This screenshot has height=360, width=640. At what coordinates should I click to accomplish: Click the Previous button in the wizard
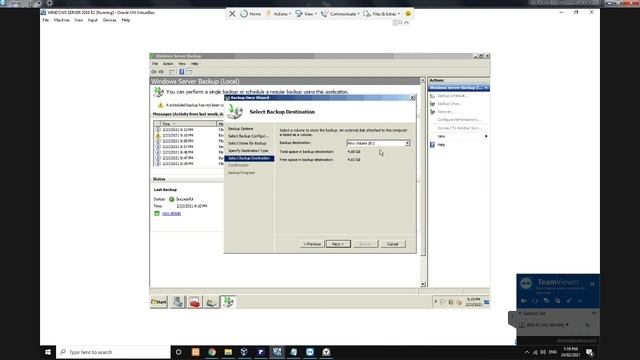(312, 244)
